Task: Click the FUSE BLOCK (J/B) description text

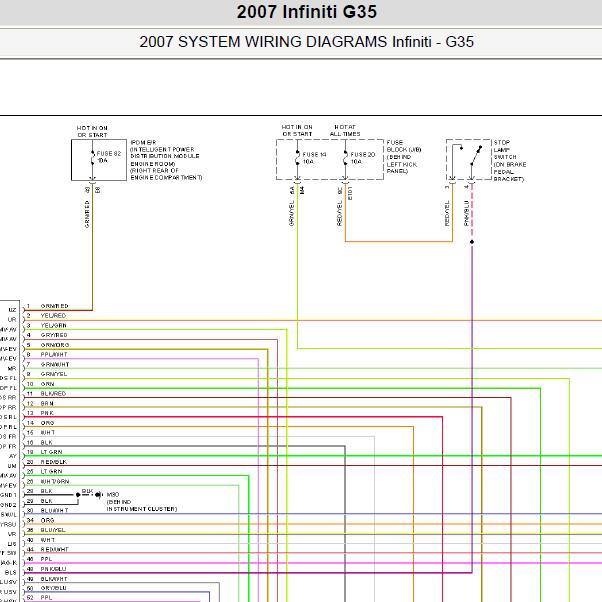Action: click(404, 157)
